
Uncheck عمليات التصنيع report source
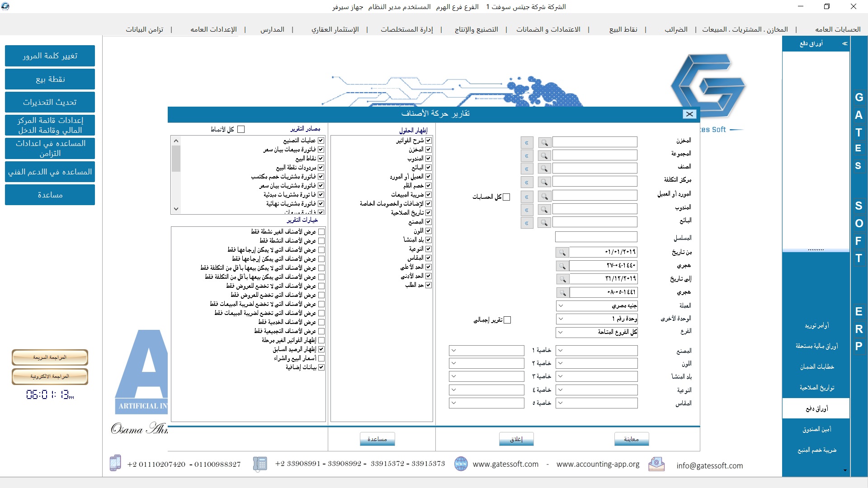321,141
